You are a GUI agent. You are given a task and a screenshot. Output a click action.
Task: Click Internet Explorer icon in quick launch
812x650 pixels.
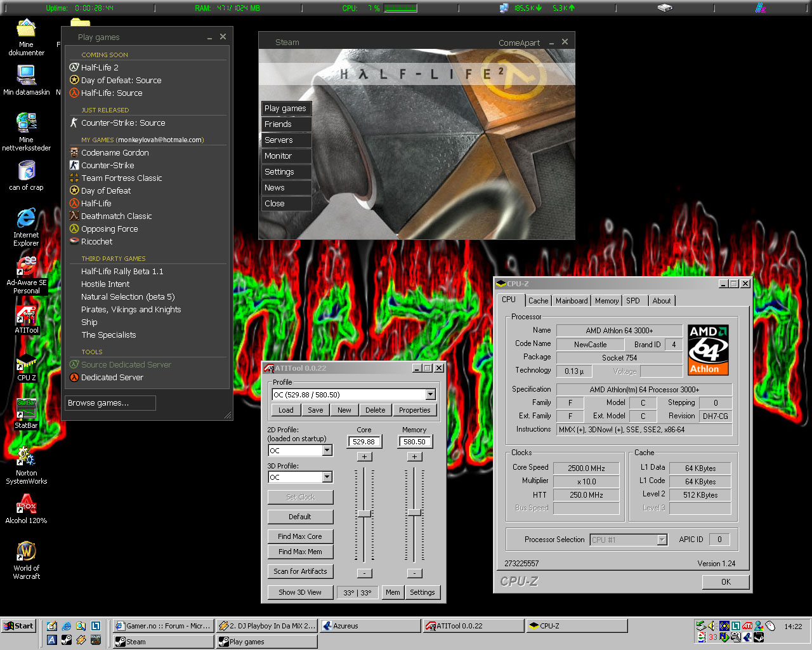click(67, 626)
